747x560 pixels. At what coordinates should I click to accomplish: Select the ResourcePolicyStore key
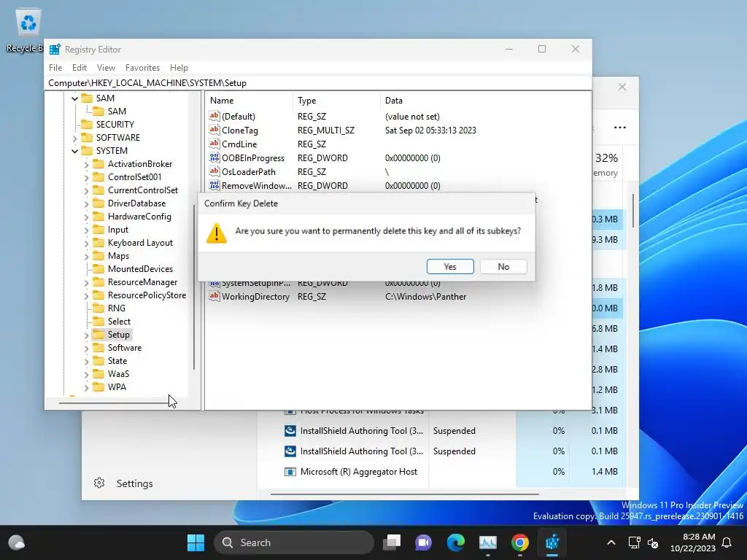click(147, 295)
